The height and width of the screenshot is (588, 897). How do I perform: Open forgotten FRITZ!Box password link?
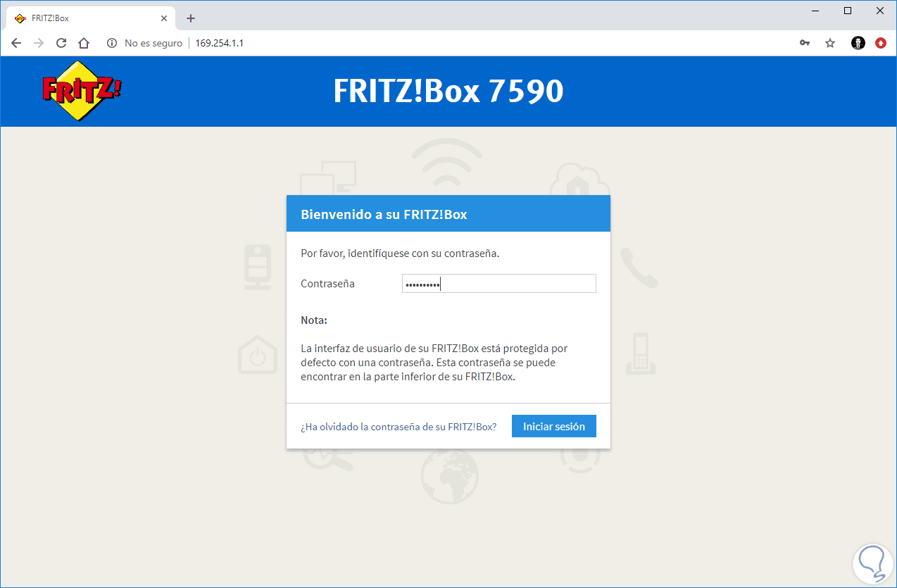pyautogui.click(x=399, y=427)
